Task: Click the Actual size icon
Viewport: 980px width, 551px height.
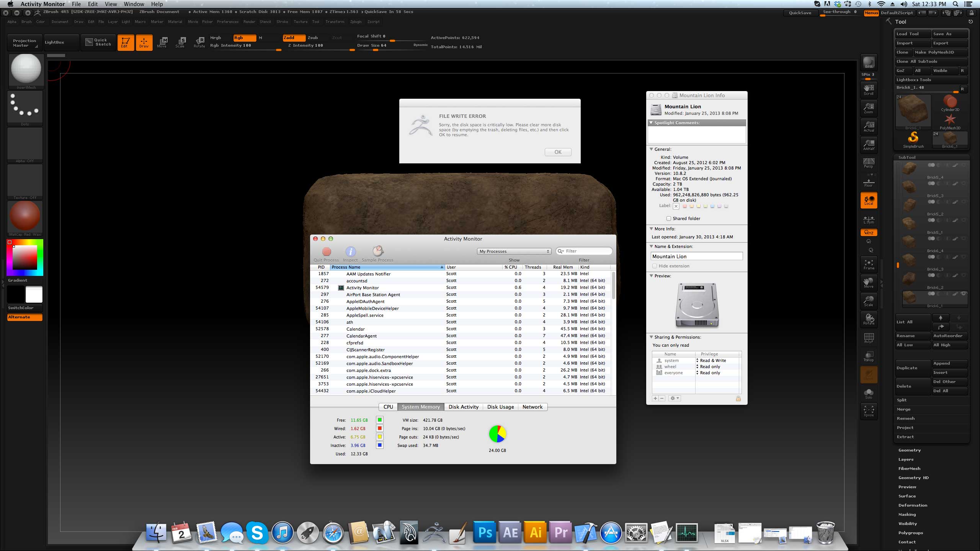Action: (x=869, y=127)
